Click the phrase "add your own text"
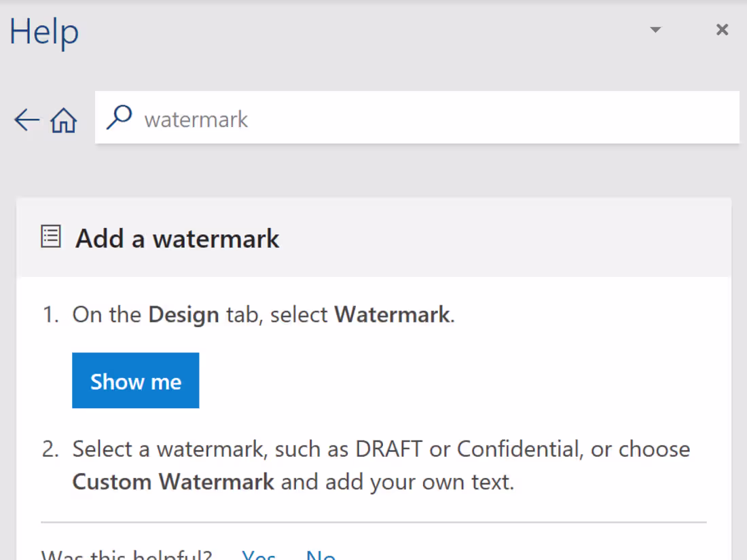This screenshot has width=747, height=560. (x=419, y=482)
